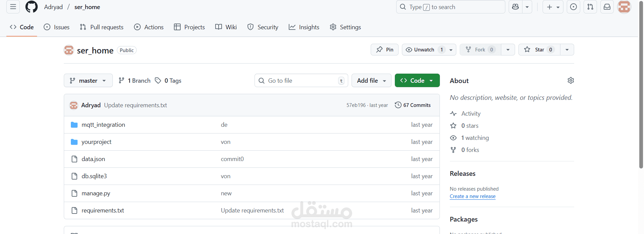The width and height of the screenshot is (644, 234).
Task: Open the green Code dropdown button
Action: click(417, 80)
